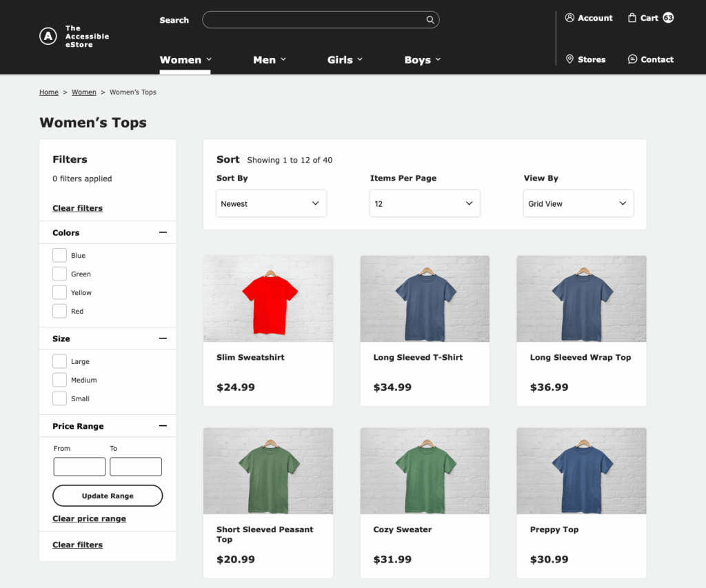Click the red Slim Sweatshirt product image
The image size is (706, 588).
pos(268,298)
